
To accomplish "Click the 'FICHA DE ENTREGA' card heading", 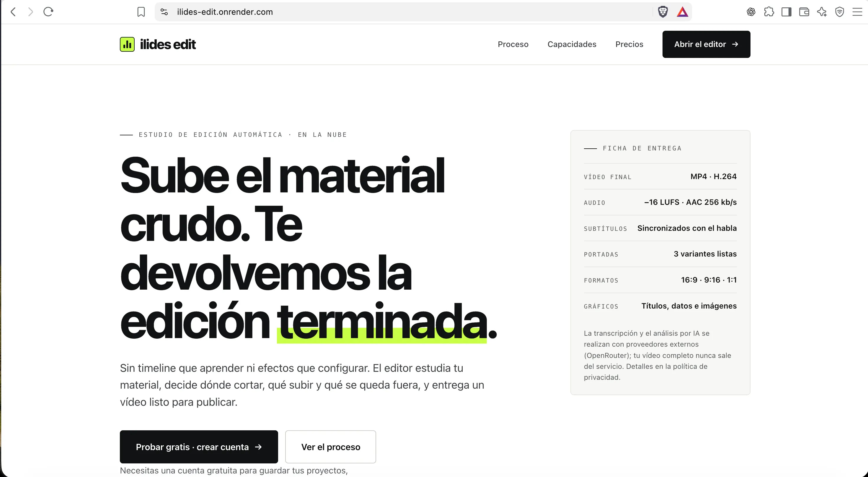I will (x=642, y=148).
